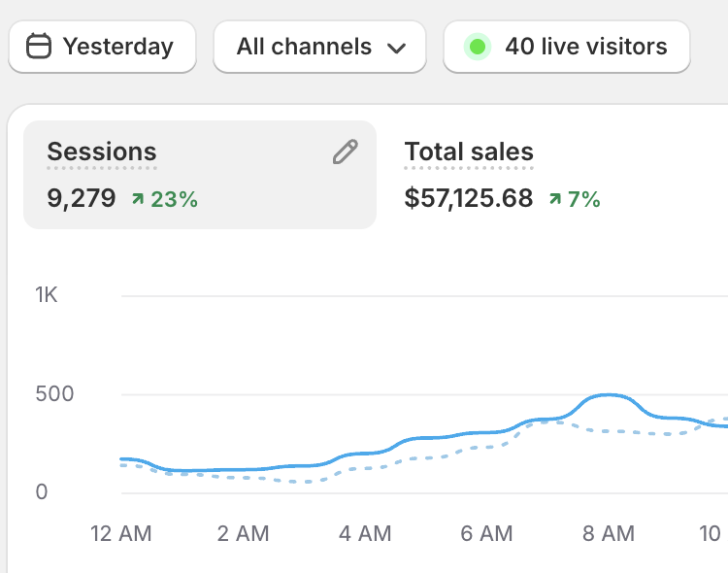The image size is (728, 573).
Task: Click the 12 AM axis label
Action: click(120, 533)
